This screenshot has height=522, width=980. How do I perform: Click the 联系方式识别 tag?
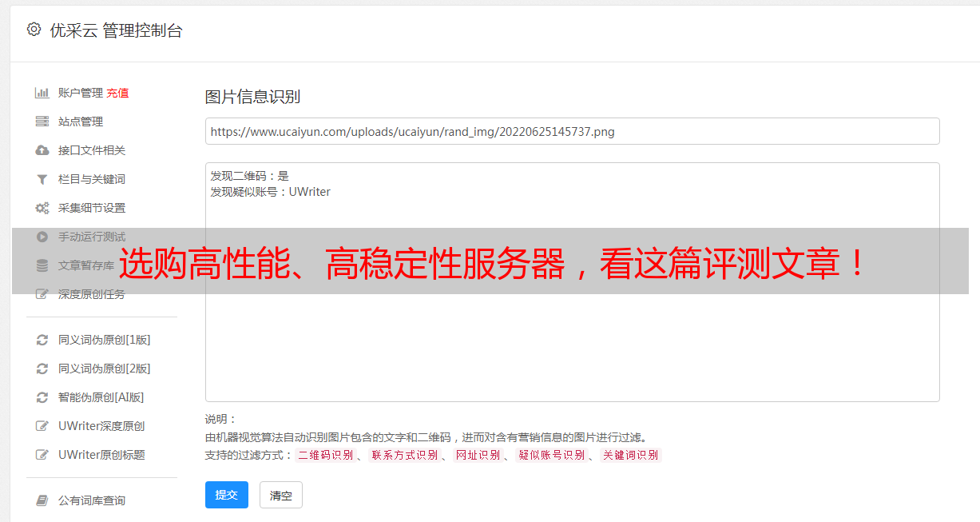404,455
